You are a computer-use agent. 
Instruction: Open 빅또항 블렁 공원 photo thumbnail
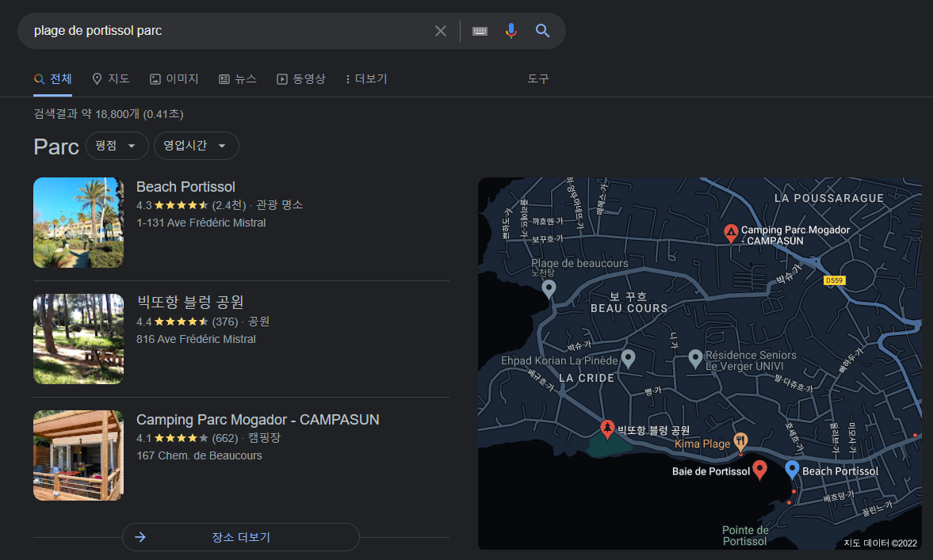click(x=78, y=339)
